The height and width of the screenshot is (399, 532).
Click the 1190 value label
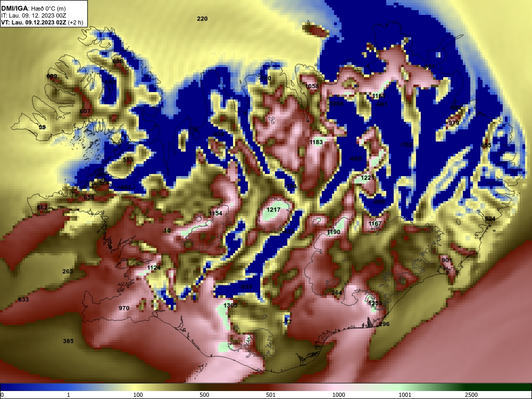pos(334,232)
